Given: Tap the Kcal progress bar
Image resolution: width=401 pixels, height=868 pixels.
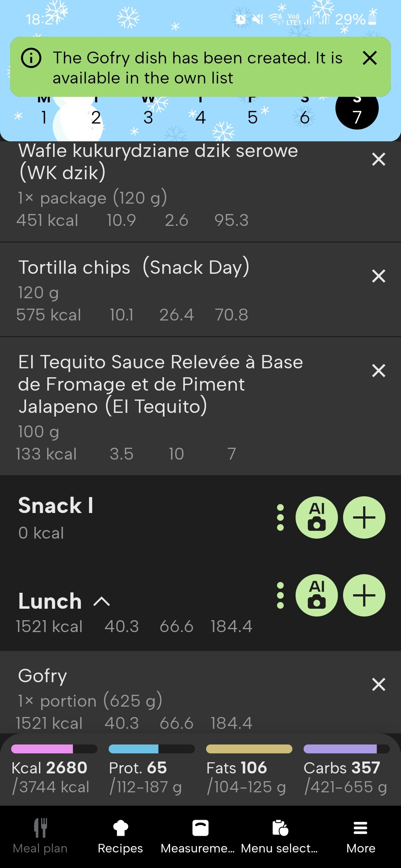Looking at the screenshot, I should click(x=54, y=749).
